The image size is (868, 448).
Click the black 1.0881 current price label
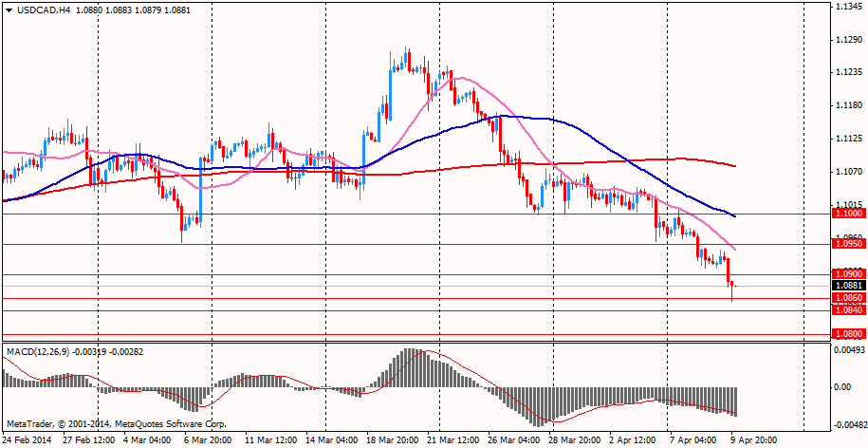click(x=847, y=286)
